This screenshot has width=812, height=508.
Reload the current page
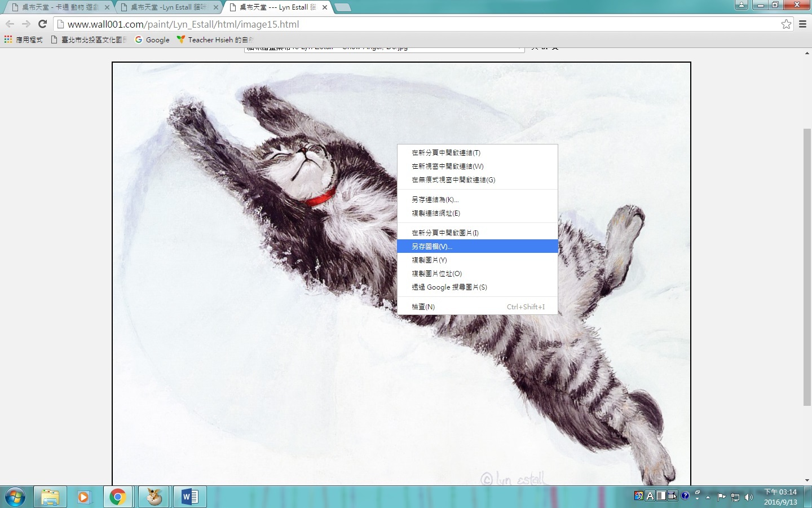tap(42, 24)
